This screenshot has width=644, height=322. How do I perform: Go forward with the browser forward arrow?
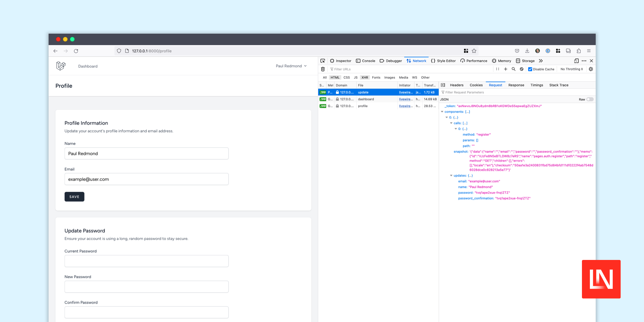point(66,51)
